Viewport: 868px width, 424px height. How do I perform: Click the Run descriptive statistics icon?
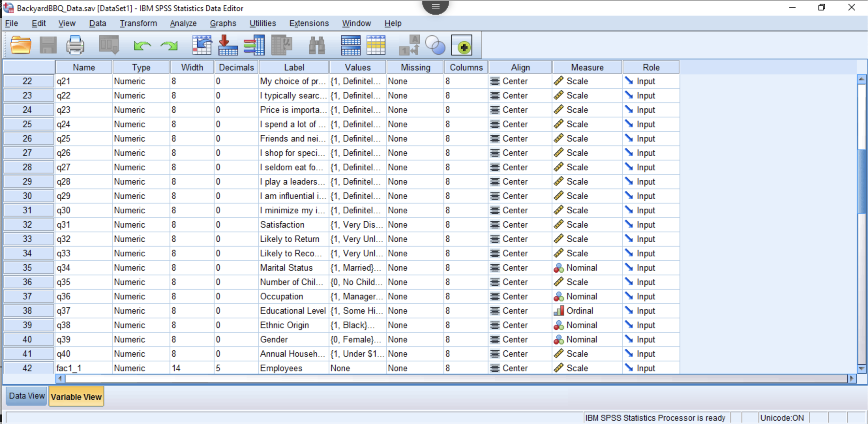coord(282,45)
